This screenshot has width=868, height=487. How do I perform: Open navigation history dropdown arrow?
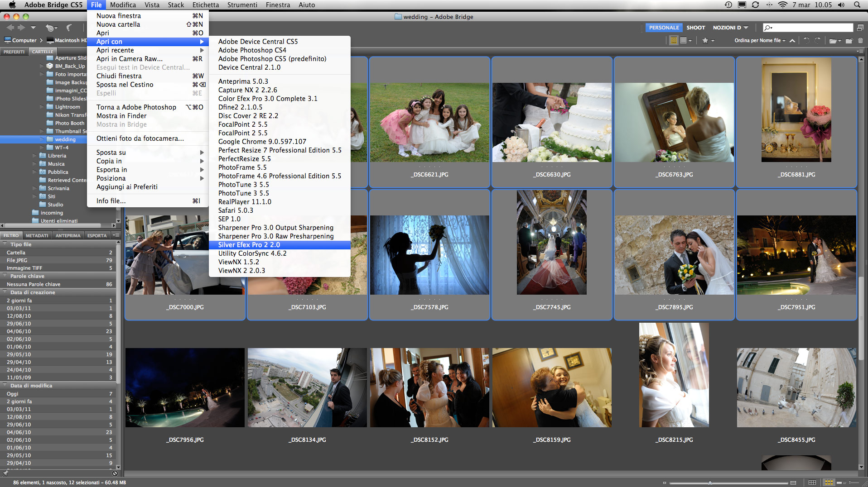[33, 28]
